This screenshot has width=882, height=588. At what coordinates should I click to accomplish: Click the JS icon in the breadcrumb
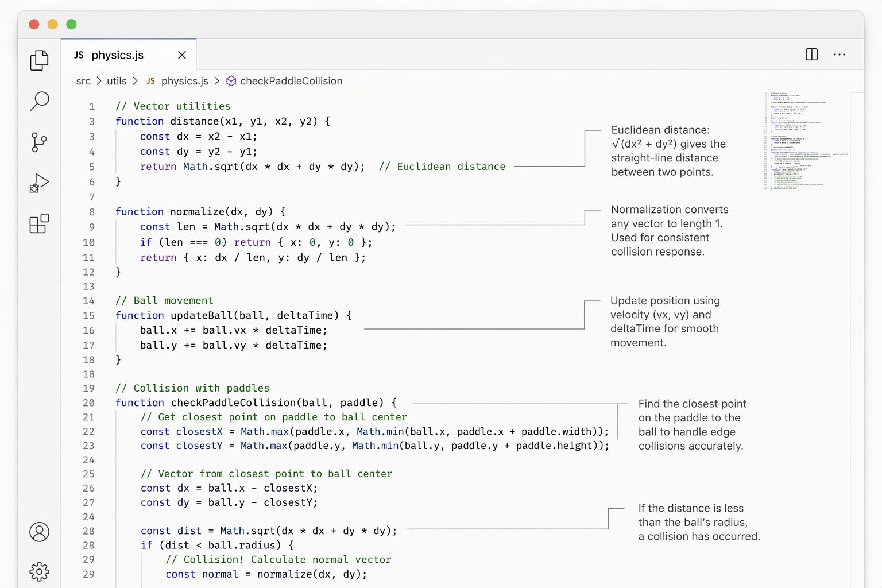point(150,81)
